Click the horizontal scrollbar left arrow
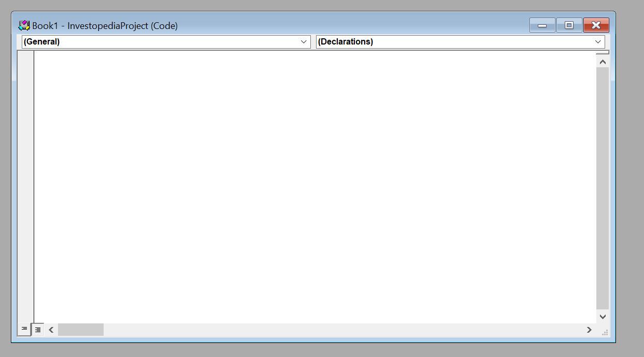 click(x=51, y=330)
